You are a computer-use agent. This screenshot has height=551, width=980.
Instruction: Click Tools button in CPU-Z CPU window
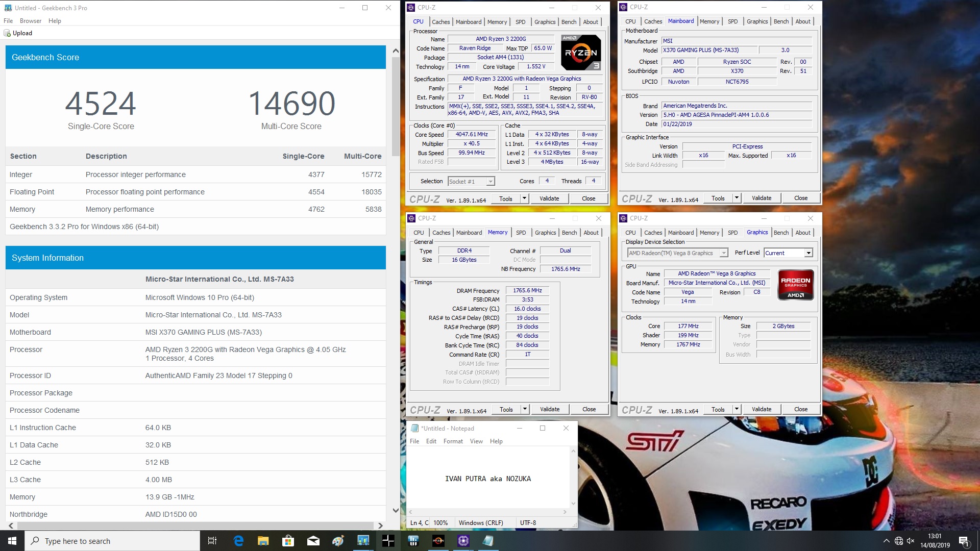point(506,198)
